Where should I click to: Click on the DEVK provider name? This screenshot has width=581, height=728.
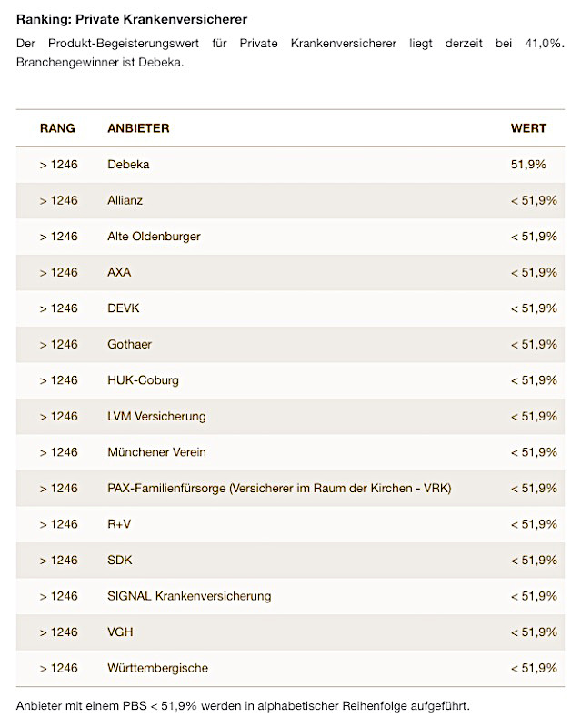(124, 308)
